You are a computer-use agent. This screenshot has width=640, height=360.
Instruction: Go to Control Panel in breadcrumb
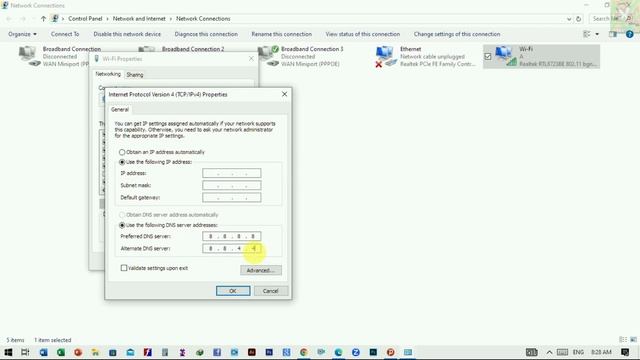click(85, 19)
